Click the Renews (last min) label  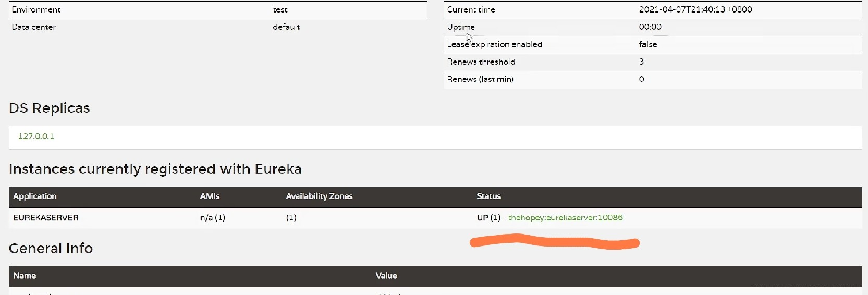point(480,79)
